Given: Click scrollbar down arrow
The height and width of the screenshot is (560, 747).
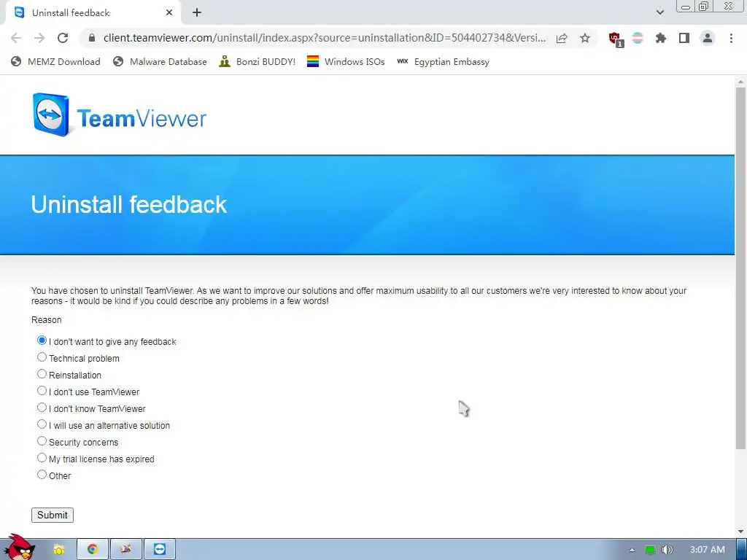Looking at the screenshot, I should tap(740, 532).
